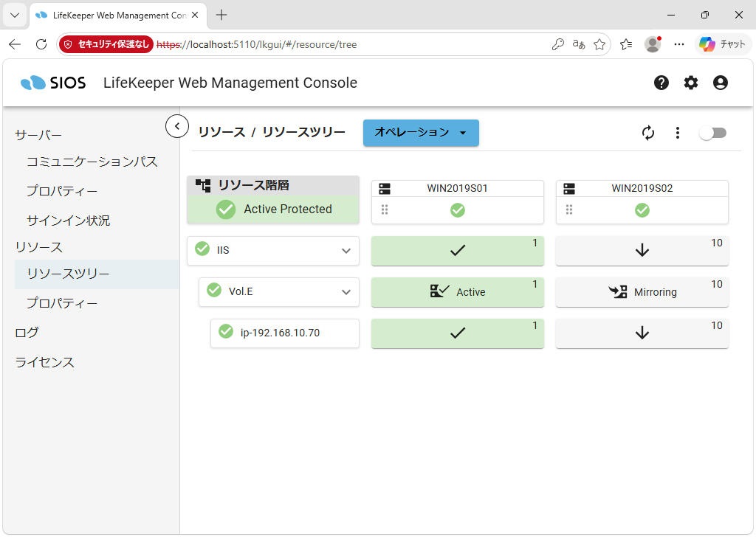
Task: Click the WIN2019S02 drag handle dots
Action: (x=569, y=209)
